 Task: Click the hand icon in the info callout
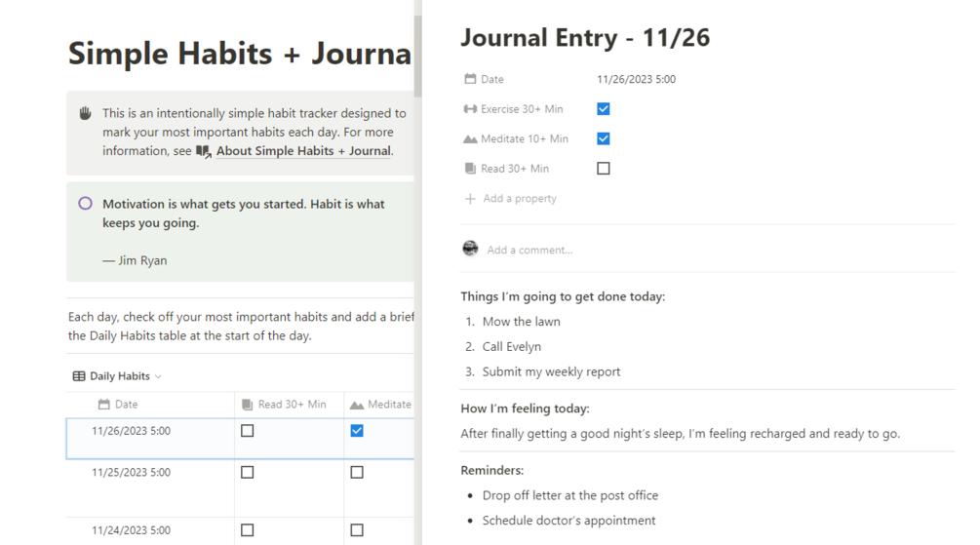pos(85,114)
